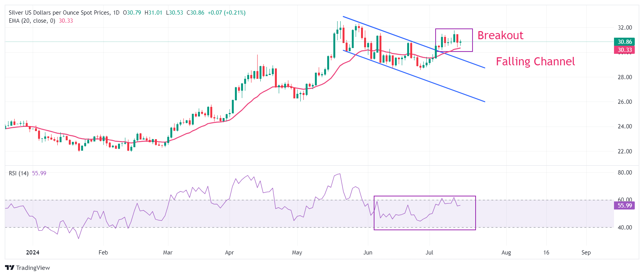644x276 pixels.
Task: Click the purple 55.99 RSI axis tag
Action: pyautogui.click(x=624, y=206)
